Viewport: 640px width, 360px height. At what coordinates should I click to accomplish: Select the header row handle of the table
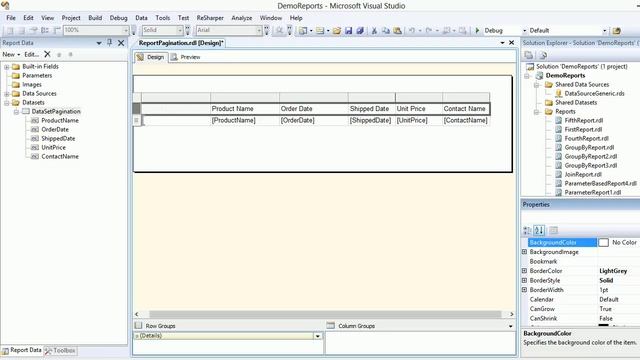click(x=137, y=109)
